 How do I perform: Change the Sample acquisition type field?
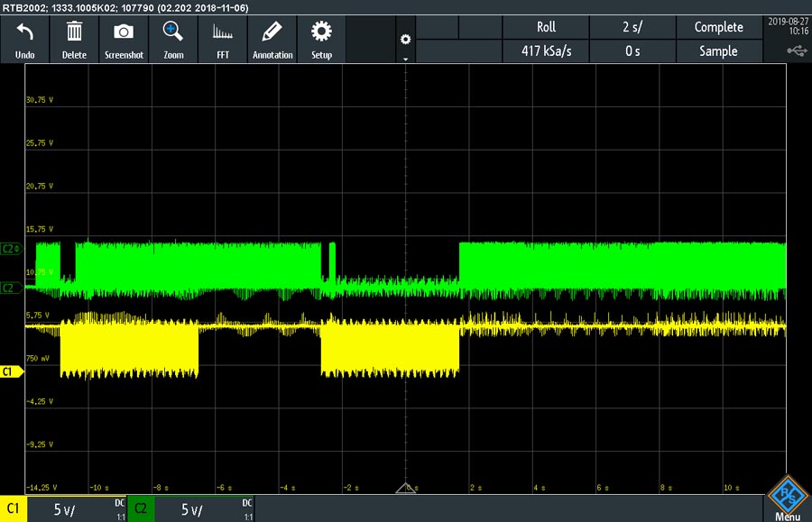[719, 50]
